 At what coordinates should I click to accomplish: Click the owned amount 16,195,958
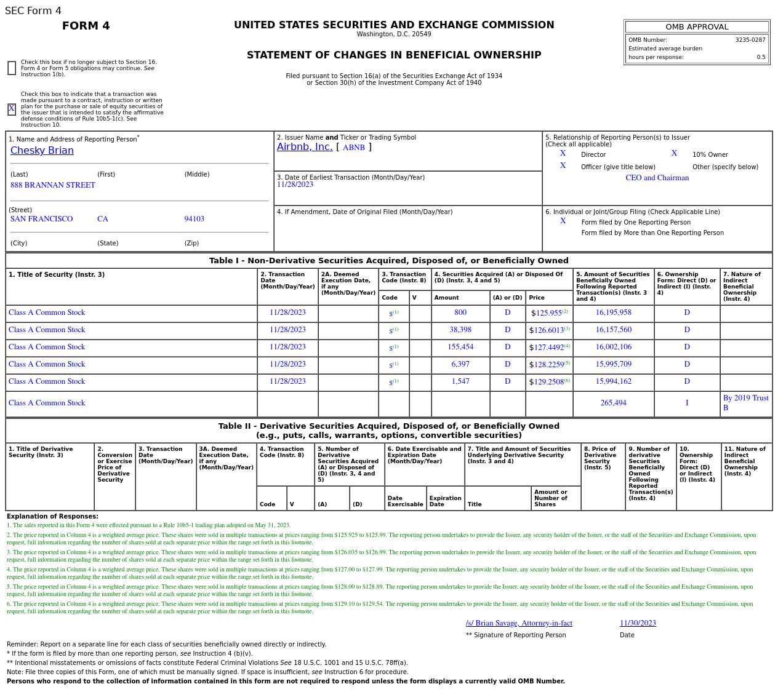coord(614,312)
